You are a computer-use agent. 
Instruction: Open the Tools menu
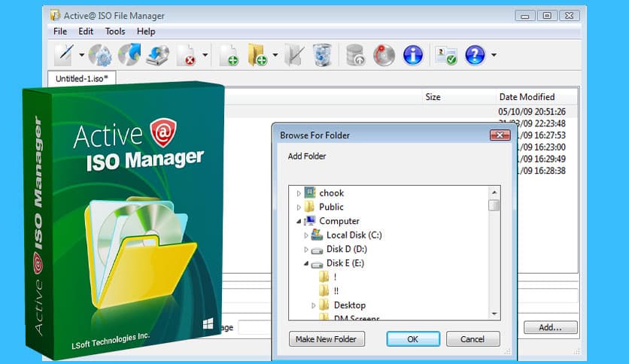click(x=115, y=32)
